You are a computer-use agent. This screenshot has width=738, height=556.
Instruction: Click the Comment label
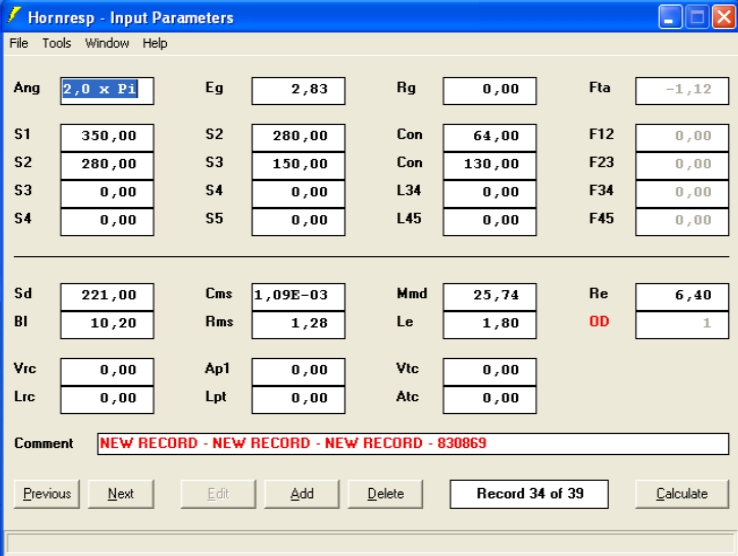click(x=44, y=443)
